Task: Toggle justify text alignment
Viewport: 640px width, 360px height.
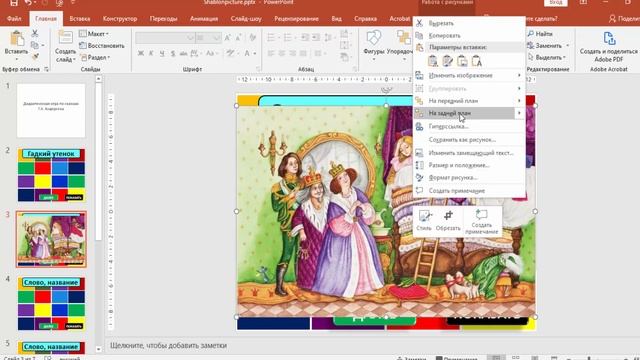Action: (x=303, y=53)
